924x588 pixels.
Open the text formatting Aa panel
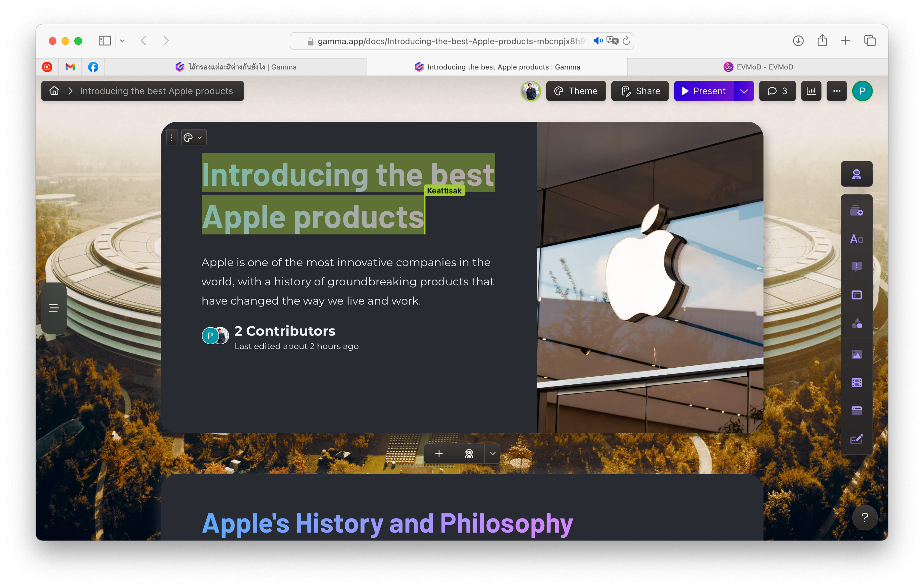(x=856, y=239)
